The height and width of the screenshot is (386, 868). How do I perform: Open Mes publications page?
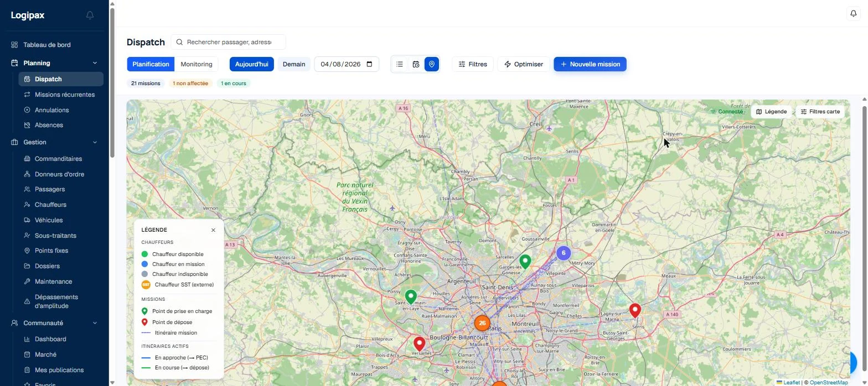coord(61,370)
